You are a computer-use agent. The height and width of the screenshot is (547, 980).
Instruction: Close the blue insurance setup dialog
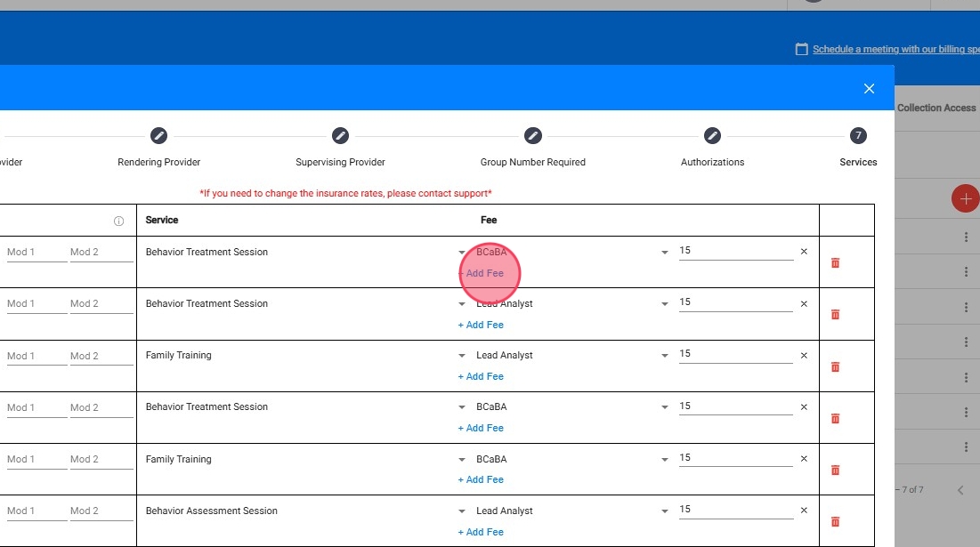tap(869, 89)
